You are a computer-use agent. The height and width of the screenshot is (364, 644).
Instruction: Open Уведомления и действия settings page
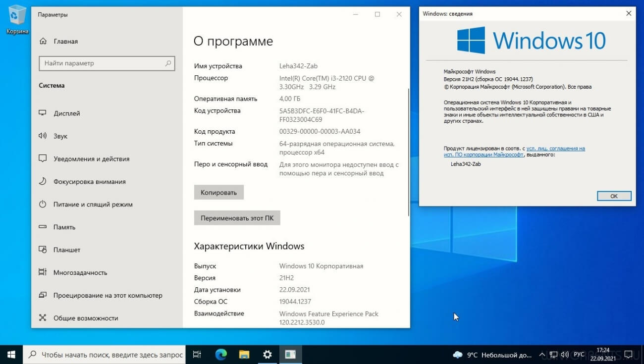pyautogui.click(x=92, y=159)
